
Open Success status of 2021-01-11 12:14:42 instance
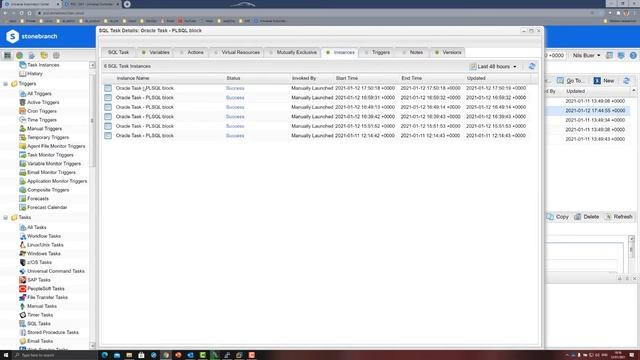pyautogui.click(x=235, y=136)
